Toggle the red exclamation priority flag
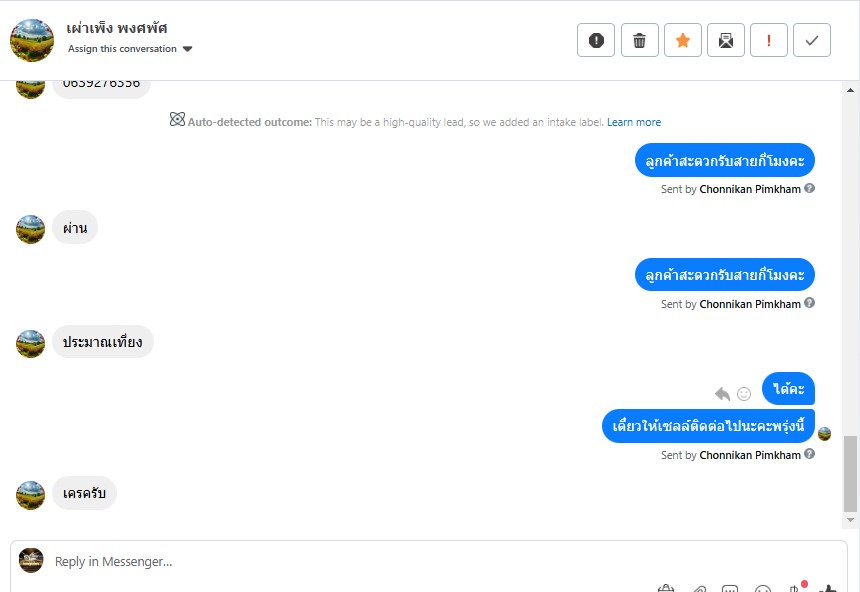 (769, 40)
